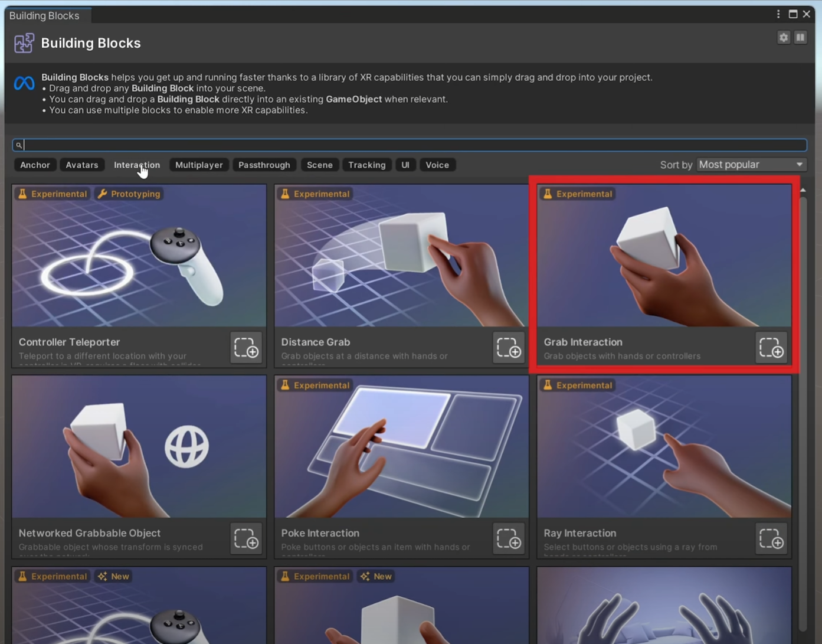This screenshot has width=822, height=644.
Task: Click the 'Poke Interaction' title text
Action: tap(320, 533)
